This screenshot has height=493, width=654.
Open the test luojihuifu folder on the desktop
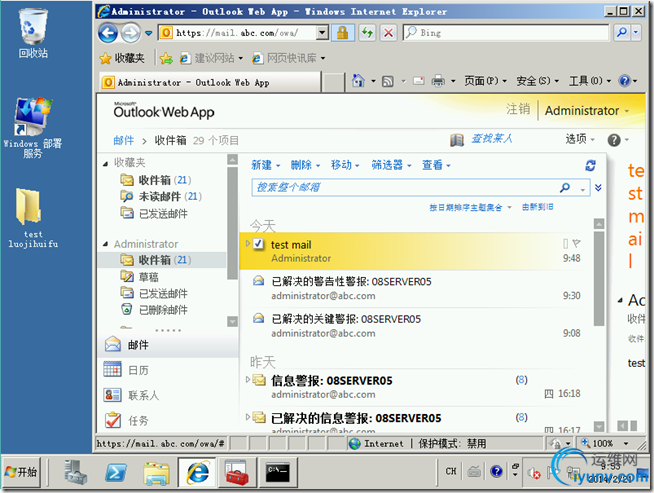coord(33,218)
